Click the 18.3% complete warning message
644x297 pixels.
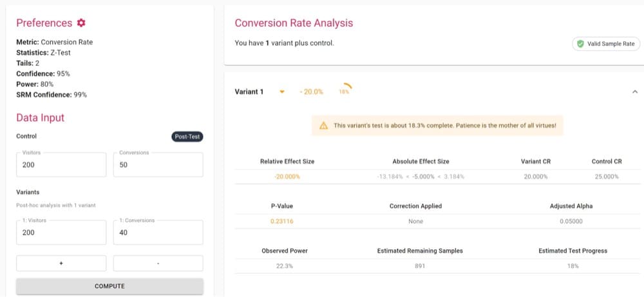(x=445, y=126)
